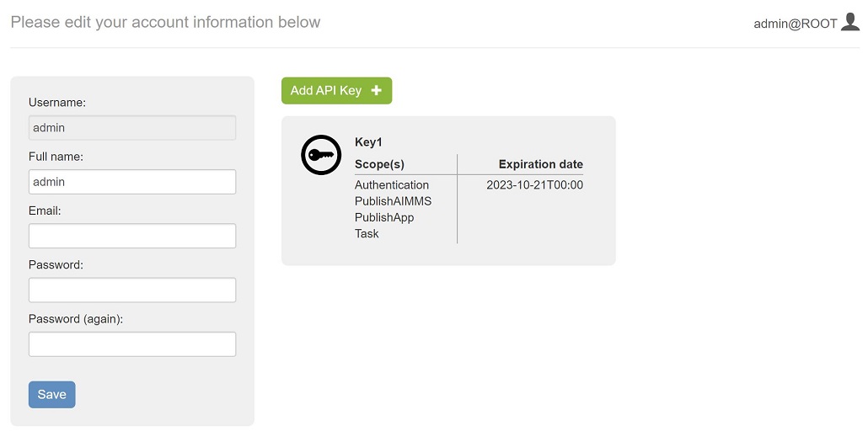This screenshot has height=442, width=868.
Task: Click the disabled Username field
Action: [132, 128]
